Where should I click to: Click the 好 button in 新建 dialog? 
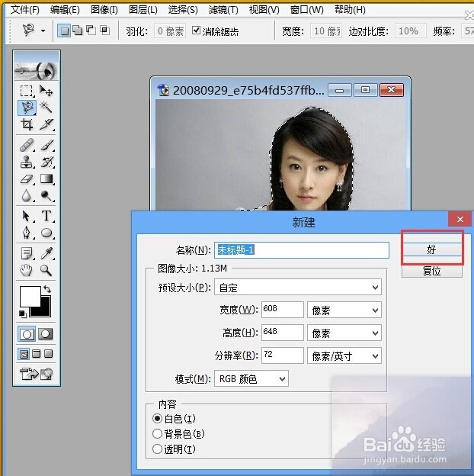(x=432, y=249)
